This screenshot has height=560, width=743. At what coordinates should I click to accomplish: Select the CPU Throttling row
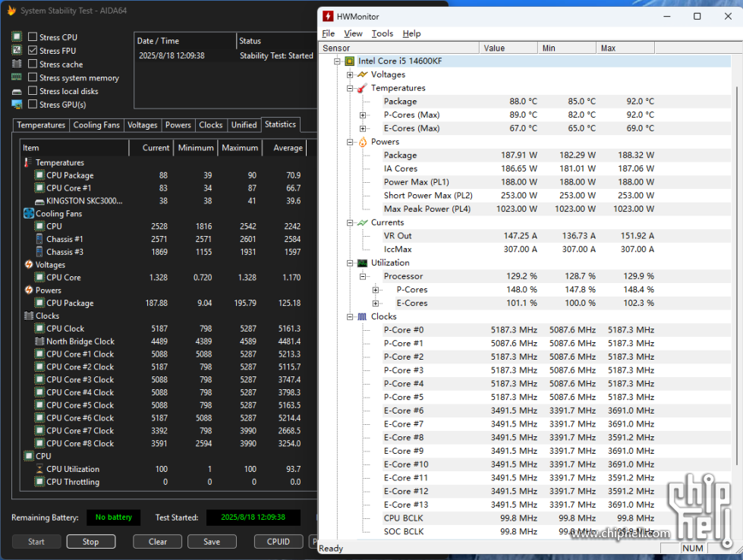pyautogui.click(x=168, y=482)
